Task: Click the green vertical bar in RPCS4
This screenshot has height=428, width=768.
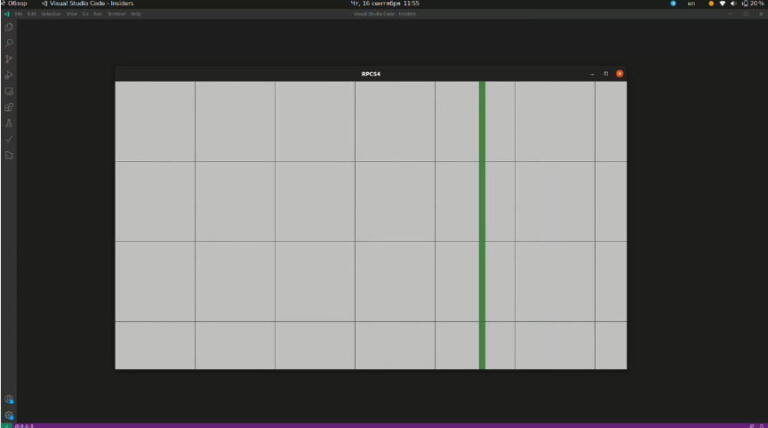Action: click(x=482, y=225)
